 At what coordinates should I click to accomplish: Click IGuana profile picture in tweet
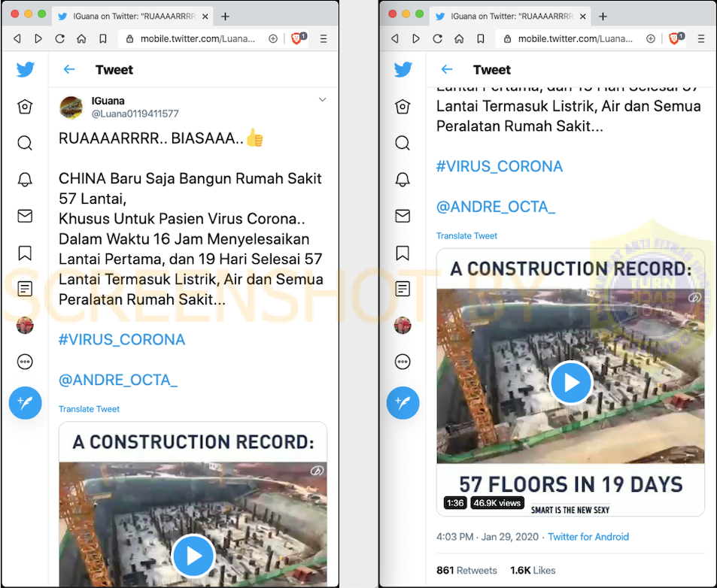tap(71, 108)
